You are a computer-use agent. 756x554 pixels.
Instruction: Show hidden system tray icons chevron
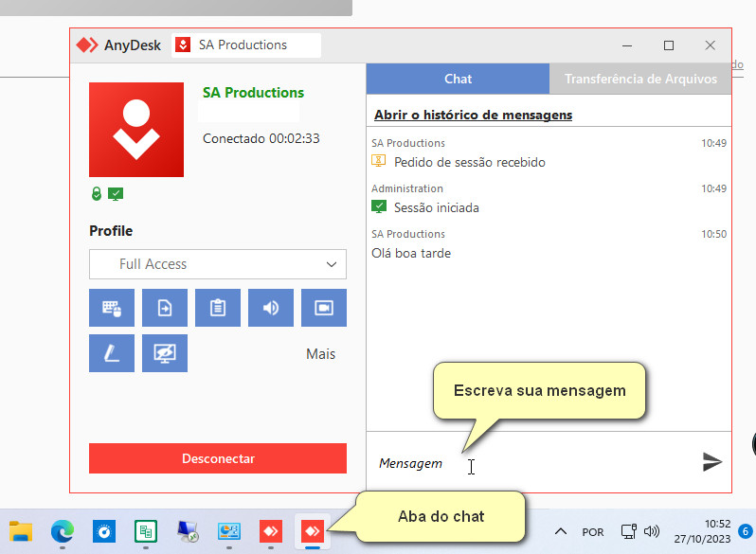click(560, 531)
